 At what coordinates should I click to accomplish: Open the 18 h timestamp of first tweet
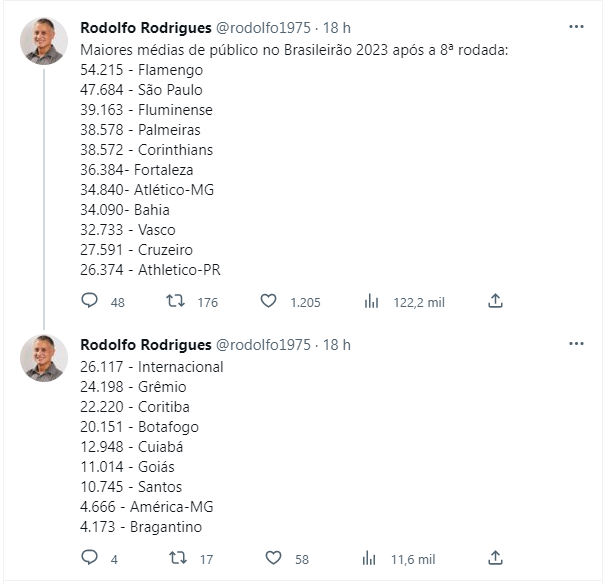click(x=336, y=28)
